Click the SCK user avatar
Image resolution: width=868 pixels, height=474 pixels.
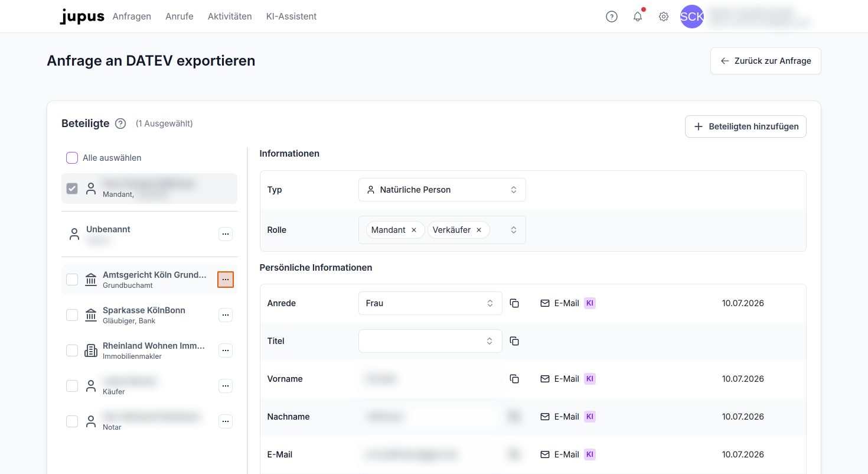point(692,17)
